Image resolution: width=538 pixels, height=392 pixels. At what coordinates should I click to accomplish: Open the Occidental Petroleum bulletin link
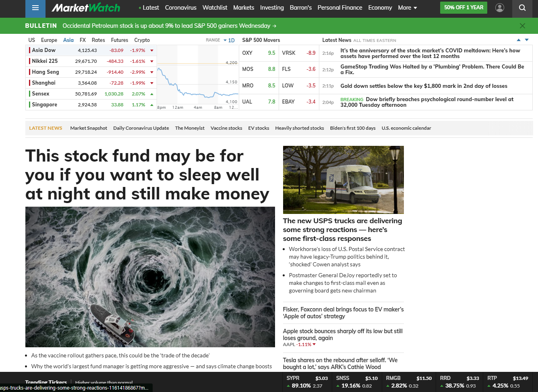pyautogui.click(x=170, y=26)
